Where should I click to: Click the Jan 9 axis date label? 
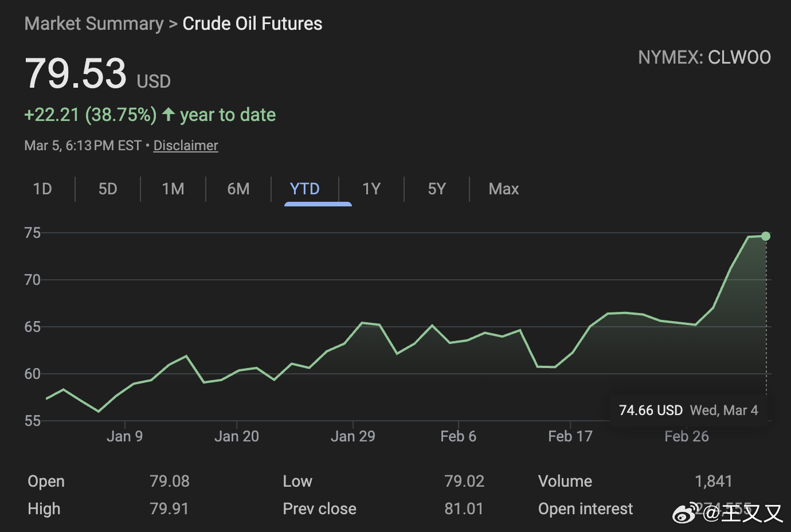click(x=124, y=437)
